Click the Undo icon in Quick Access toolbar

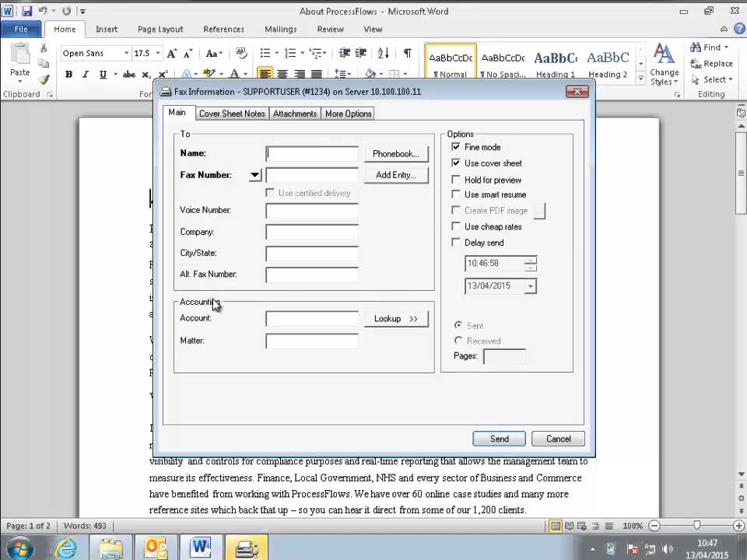[x=43, y=11]
